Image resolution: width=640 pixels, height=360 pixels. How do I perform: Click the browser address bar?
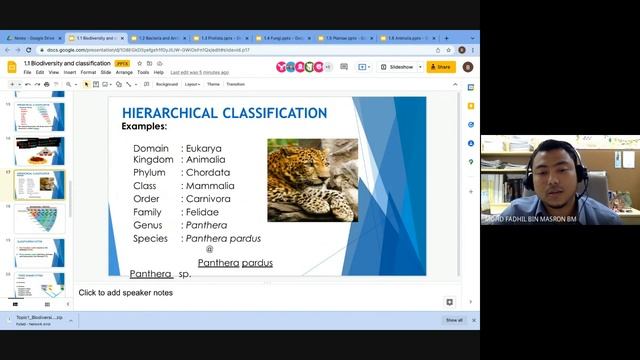coord(237,50)
